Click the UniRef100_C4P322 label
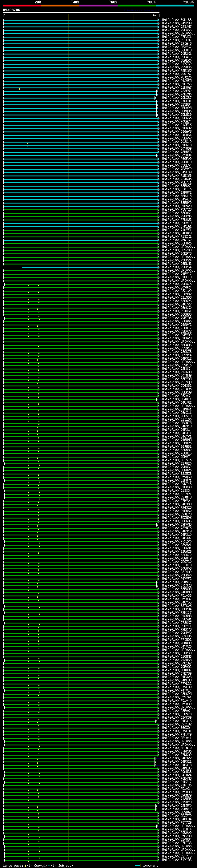 [177, 758]
